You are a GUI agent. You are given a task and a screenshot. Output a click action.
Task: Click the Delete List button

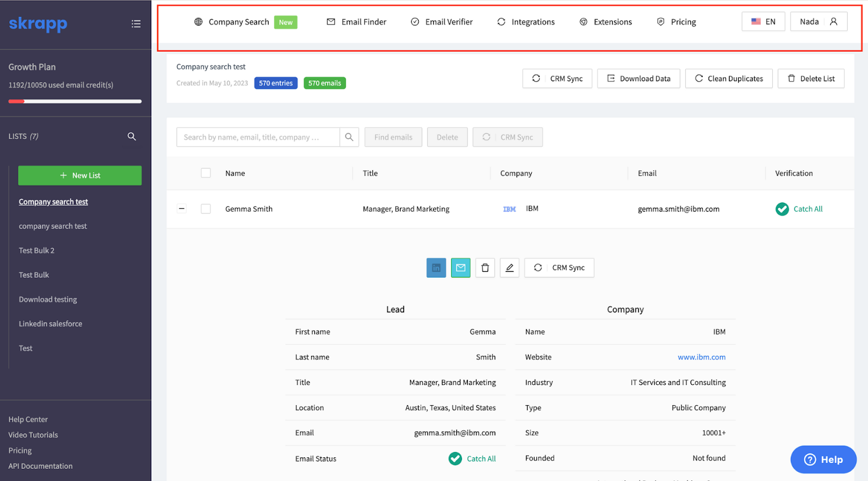pos(811,78)
